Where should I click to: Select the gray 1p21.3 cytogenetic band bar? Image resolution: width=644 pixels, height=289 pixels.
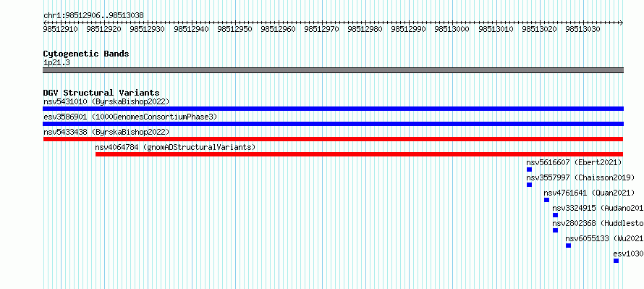(333, 70)
